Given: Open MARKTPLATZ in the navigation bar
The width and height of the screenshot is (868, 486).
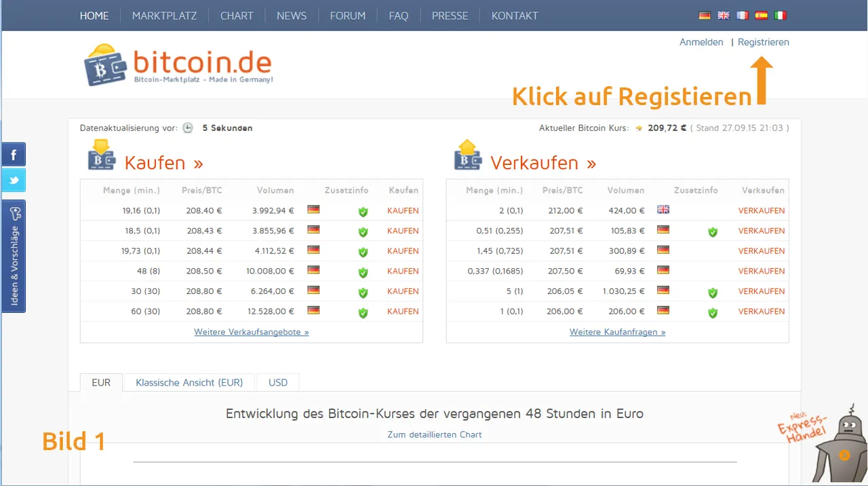Looking at the screenshot, I should tap(164, 16).
